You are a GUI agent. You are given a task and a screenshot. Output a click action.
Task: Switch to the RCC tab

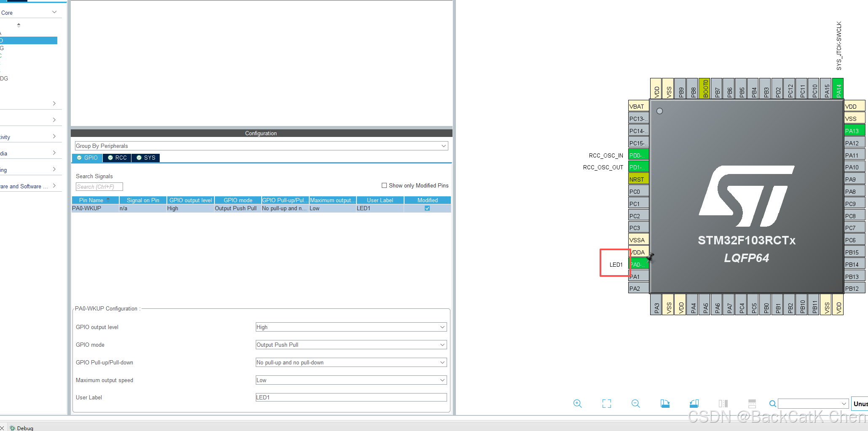[117, 158]
